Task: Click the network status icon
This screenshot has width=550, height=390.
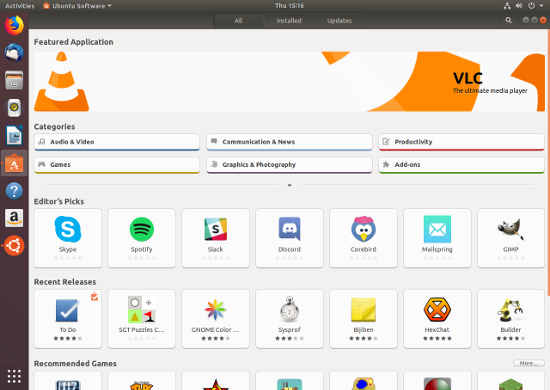Action: click(507, 6)
